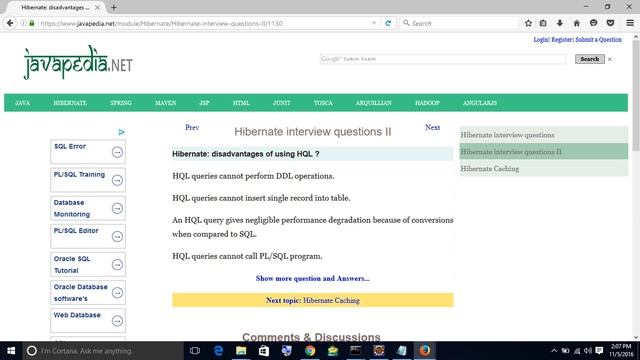Screen dimensions: 640x360
Task: Open the ANGULARJS menu item
Action: tap(480, 103)
